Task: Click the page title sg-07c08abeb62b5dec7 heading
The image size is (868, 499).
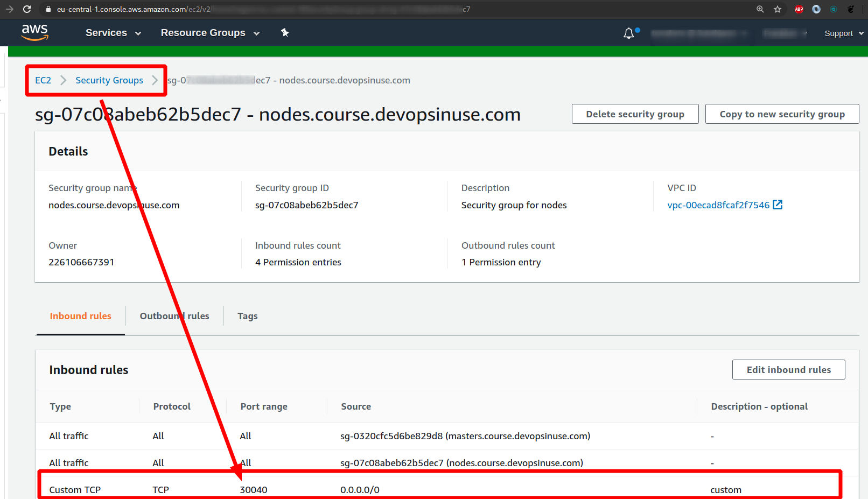Action: 278,115
